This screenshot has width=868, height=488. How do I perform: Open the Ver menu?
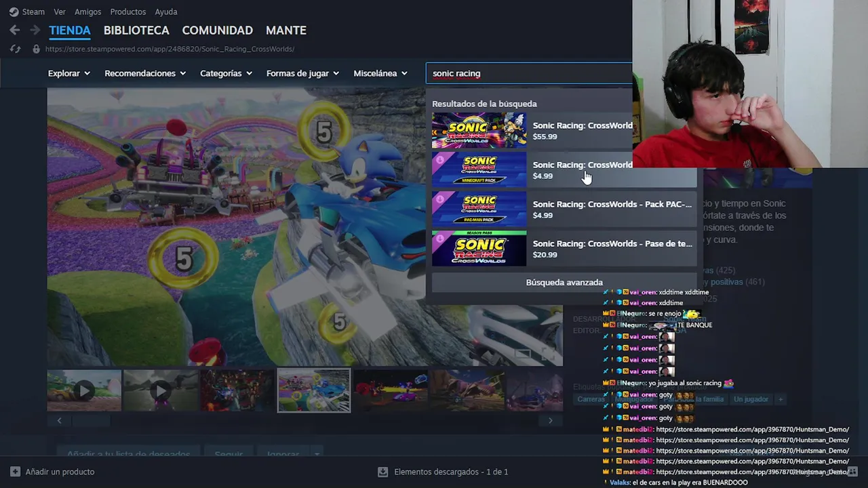[x=60, y=12]
